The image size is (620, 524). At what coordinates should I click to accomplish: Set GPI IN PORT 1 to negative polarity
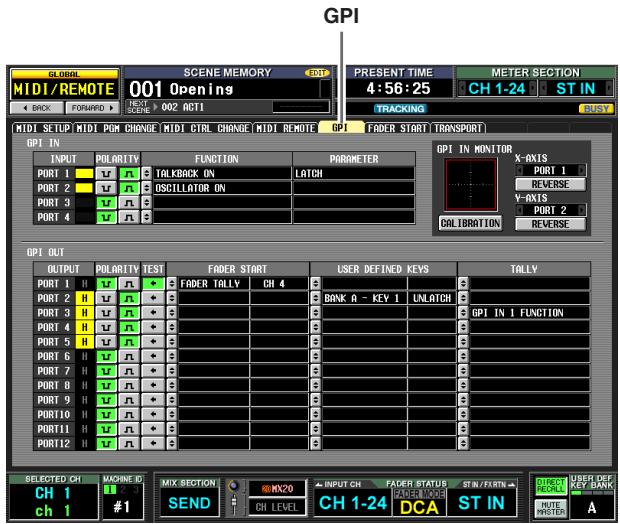click(106, 174)
